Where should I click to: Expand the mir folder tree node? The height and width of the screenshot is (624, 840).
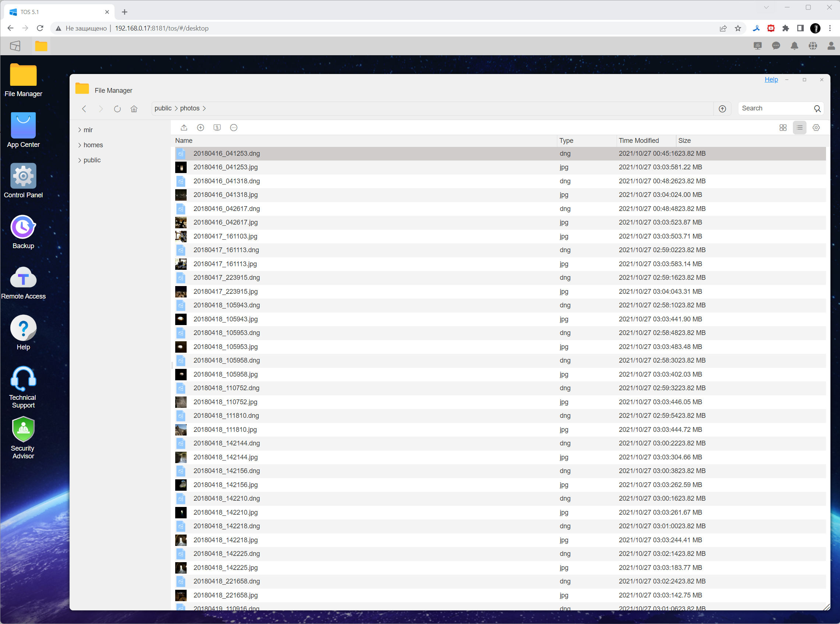click(x=80, y=130)
